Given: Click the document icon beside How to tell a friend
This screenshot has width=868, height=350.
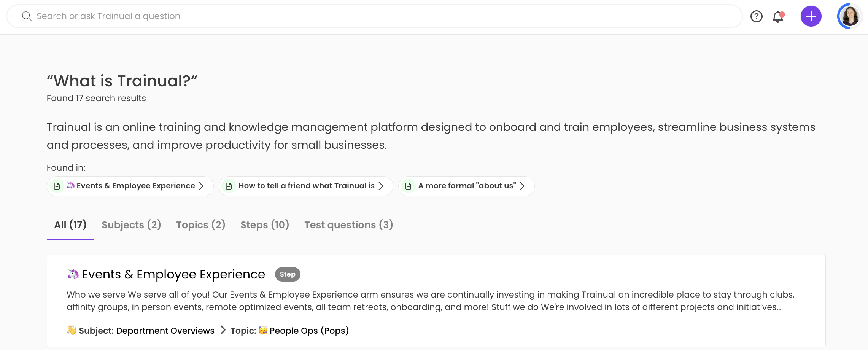Looking at the screenshot, I should (229, 186).
